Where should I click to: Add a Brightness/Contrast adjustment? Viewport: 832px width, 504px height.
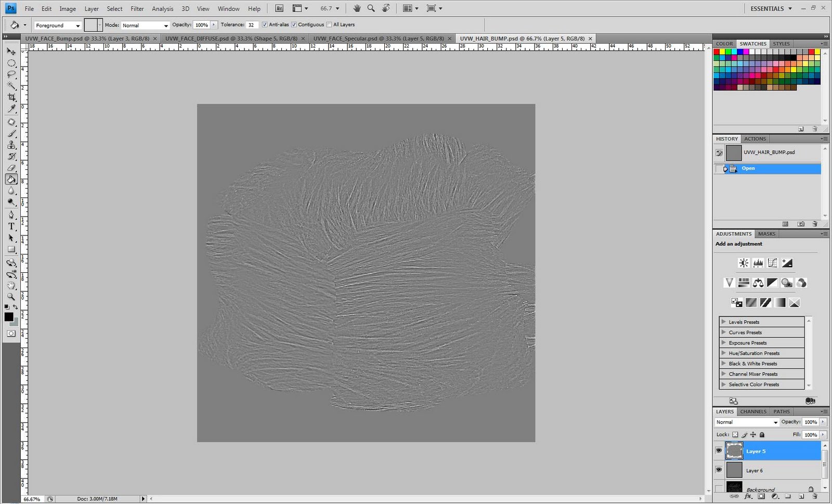point(744,263)
